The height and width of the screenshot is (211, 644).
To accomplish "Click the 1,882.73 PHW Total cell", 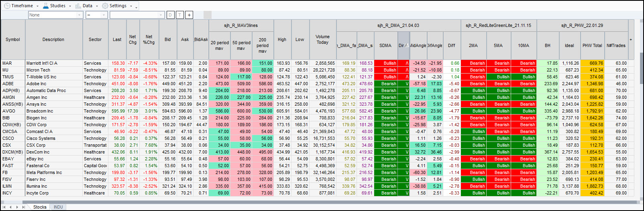I will [x=592, y=186].
